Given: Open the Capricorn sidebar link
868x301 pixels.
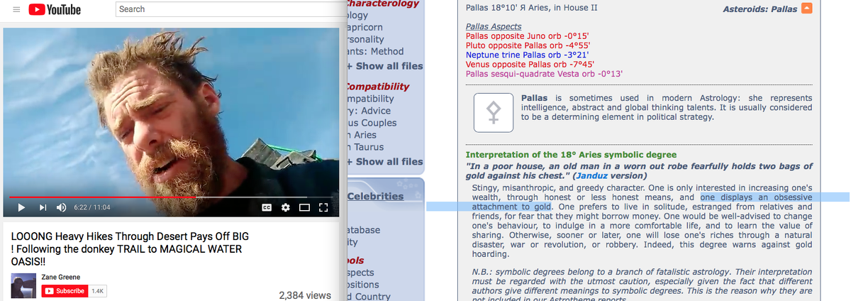Looking at the screenshot, I should point(365,27).
